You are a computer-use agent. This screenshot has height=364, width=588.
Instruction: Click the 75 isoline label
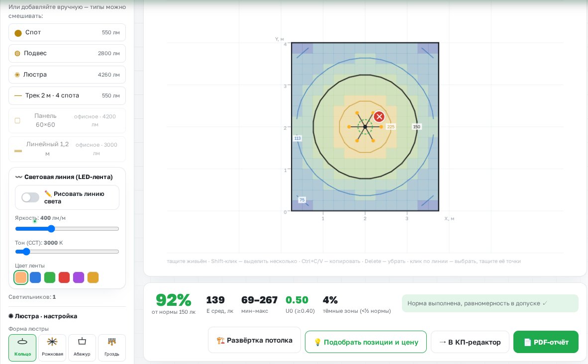(302, 200)
